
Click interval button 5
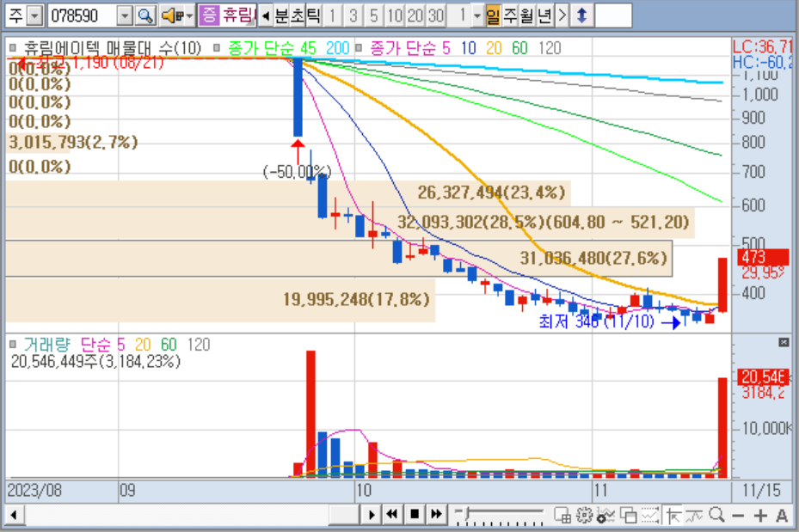373,15
